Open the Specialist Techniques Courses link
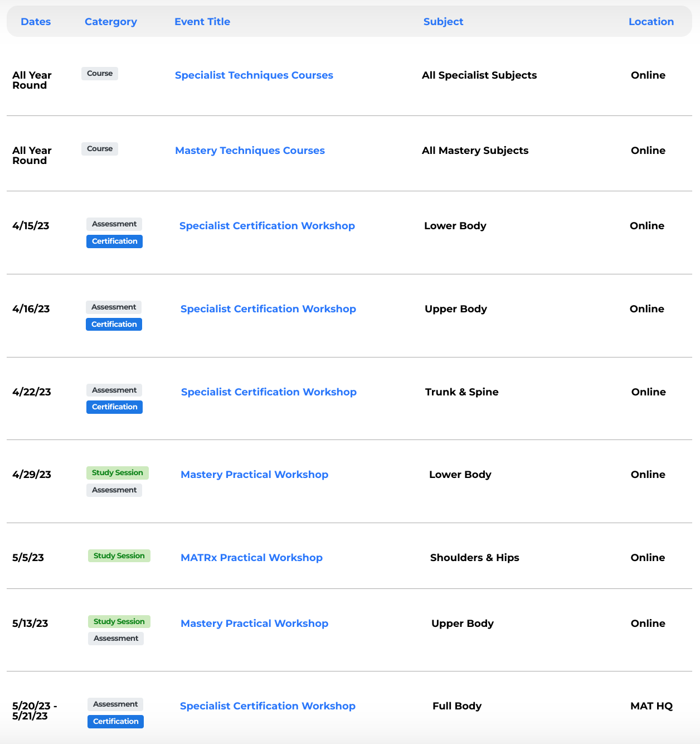 [254, 75]
